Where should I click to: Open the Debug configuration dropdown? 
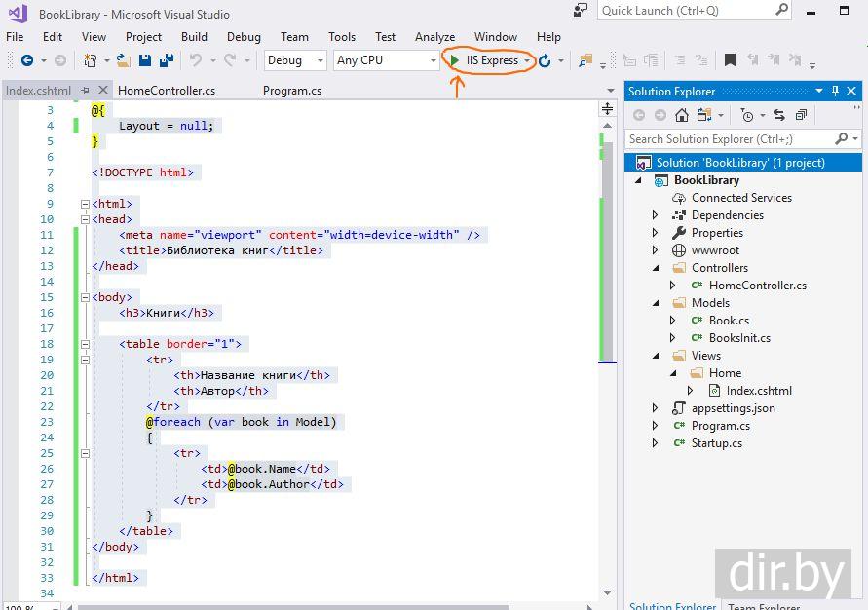click(x=295, y=60)
